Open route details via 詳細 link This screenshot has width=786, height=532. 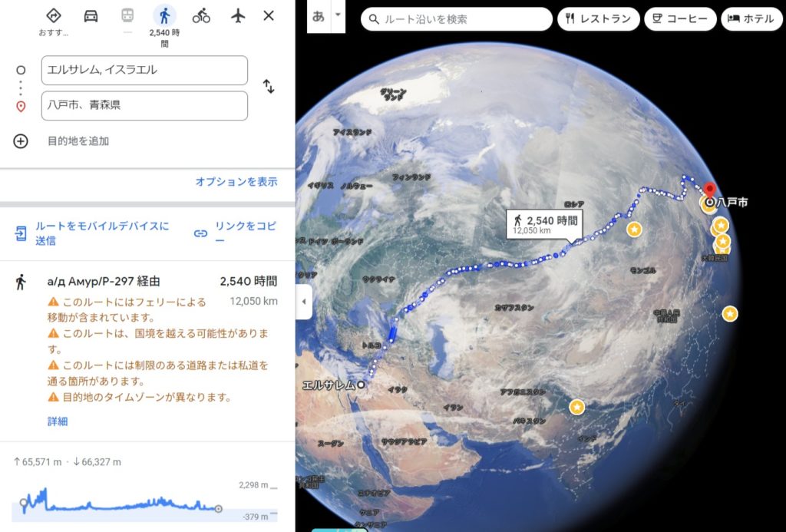click(x=58, y=421)
